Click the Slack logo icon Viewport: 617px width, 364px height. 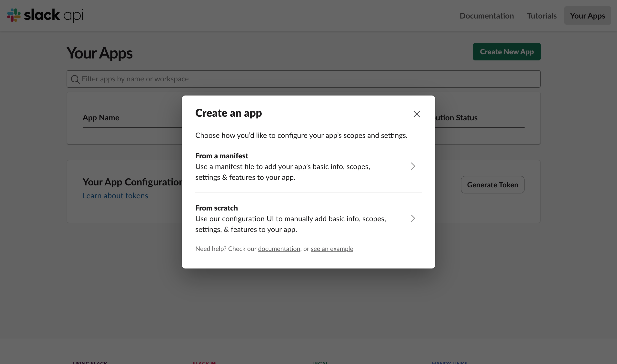(14, 15)
